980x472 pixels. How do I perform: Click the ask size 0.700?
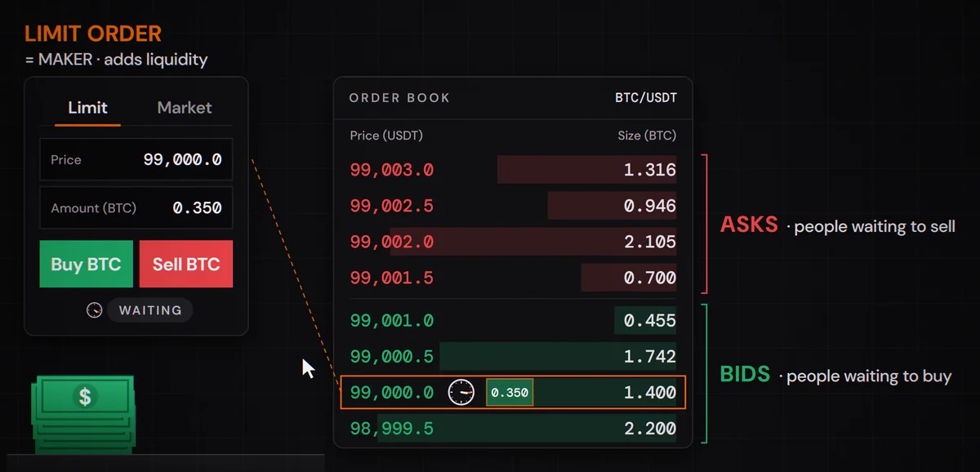(649, 278)
